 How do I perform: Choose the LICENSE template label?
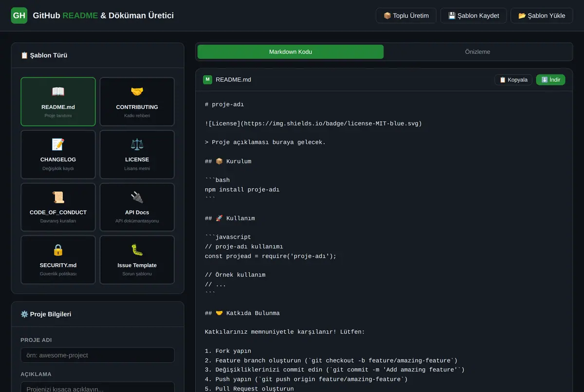pos(137,160)
